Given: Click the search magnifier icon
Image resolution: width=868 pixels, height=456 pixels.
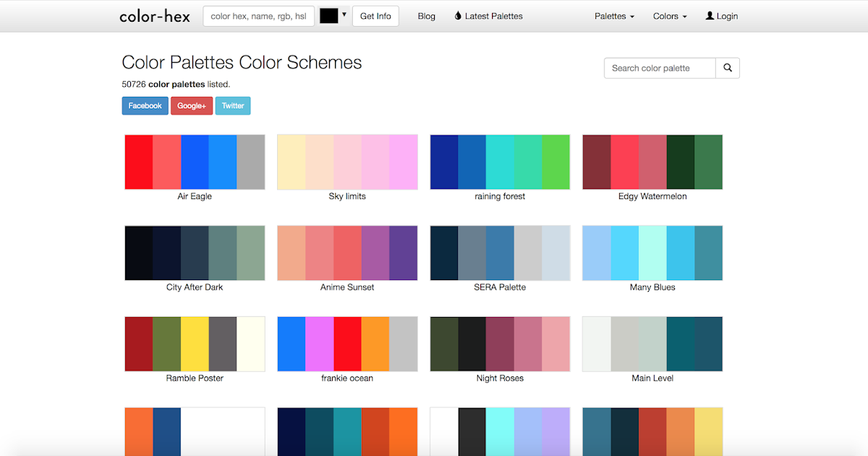Looking at the screenshot, I should point(728,67).
